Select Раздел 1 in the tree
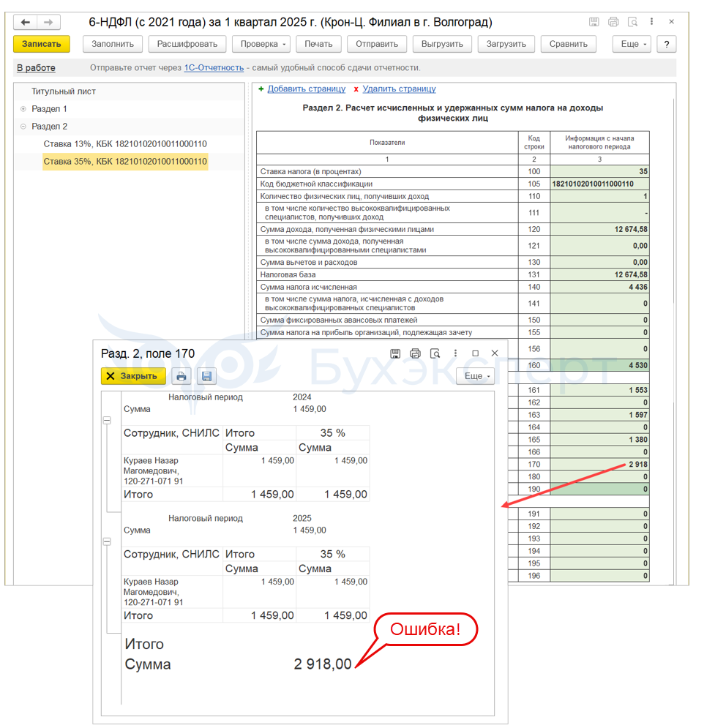The image size is (715, 728). point(49,109)
